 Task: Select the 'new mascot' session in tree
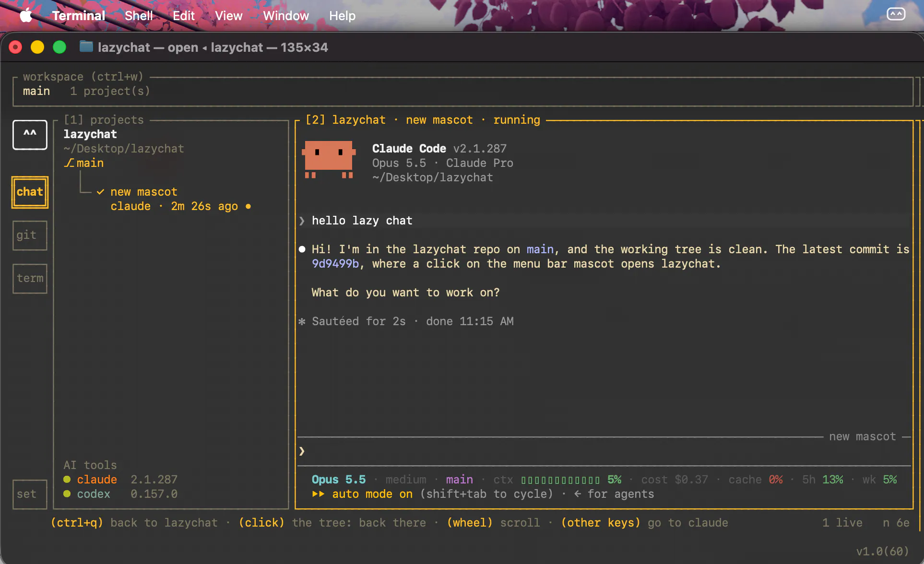coord(144,192)
